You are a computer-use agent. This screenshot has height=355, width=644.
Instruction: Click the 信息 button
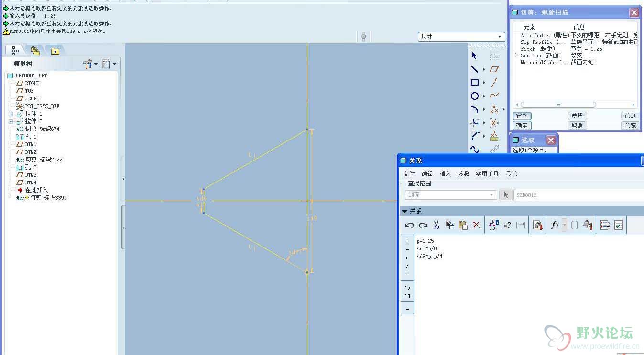(630, 116)
